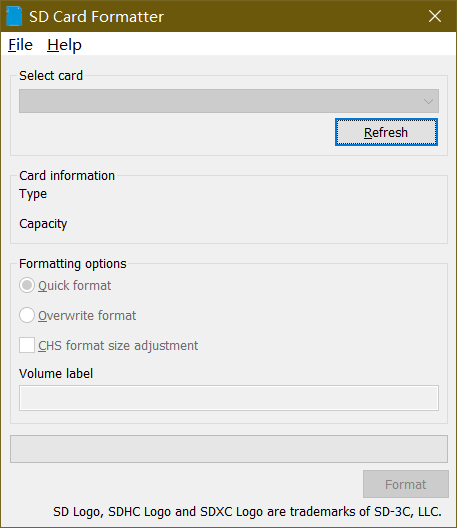The image size is (457, 528).
Task: Click the Card information group heading
Action: 67,175
